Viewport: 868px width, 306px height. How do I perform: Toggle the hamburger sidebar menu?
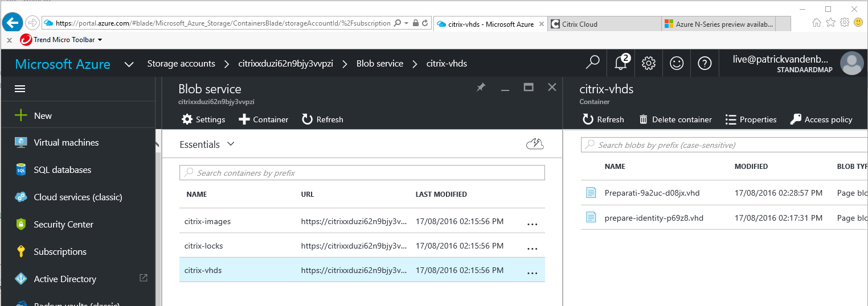[20, 89]
